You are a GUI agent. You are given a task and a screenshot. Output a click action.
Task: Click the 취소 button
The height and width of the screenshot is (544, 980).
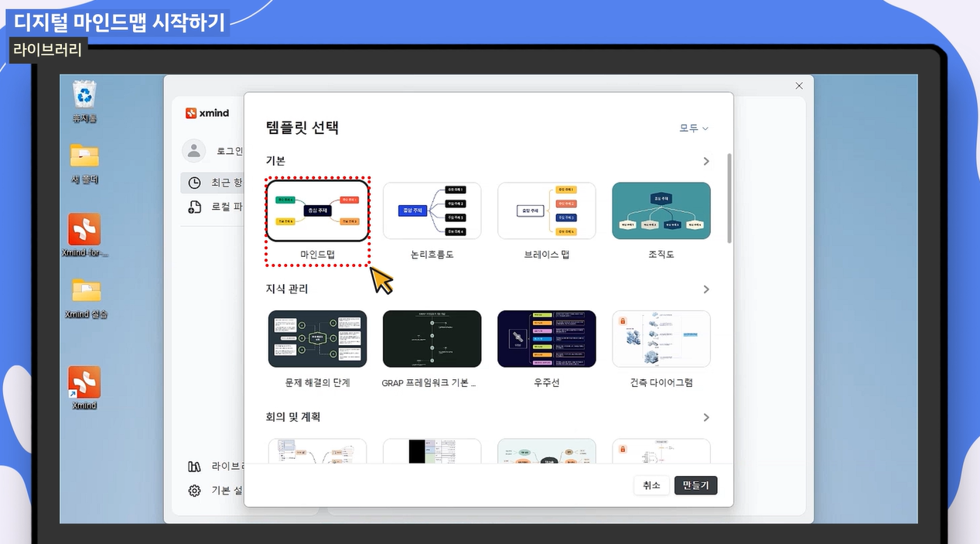tap(651, 485)
